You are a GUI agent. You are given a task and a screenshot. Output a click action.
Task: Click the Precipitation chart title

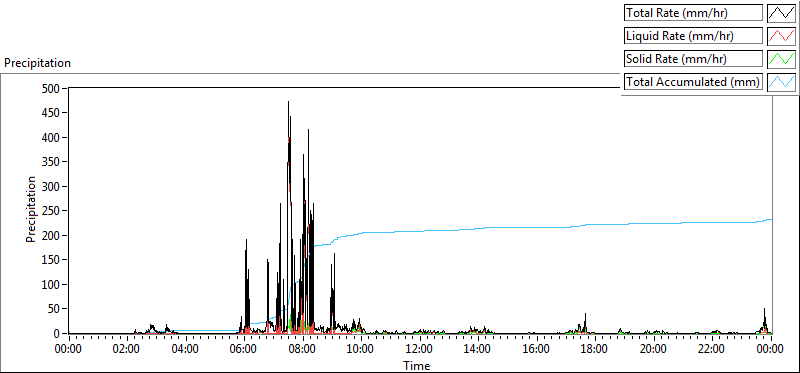pos(37,63)
